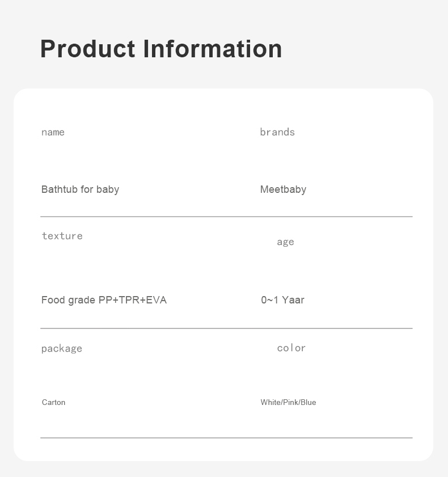Select Food grade PP+TPR+EVA text

104,300
